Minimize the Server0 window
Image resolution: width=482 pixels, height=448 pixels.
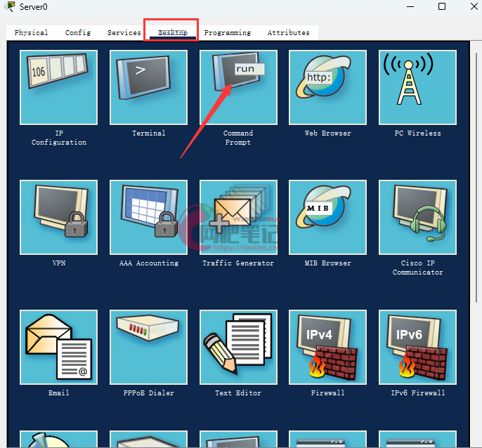click(x=410, y=6)
